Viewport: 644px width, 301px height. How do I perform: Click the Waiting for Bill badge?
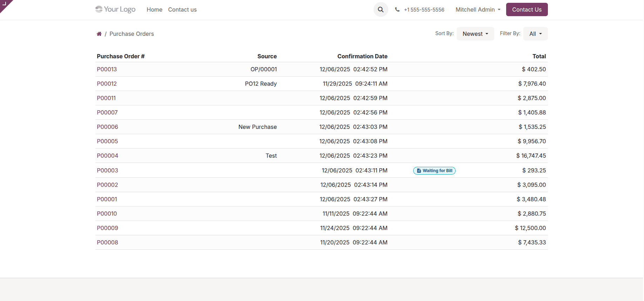434,171
